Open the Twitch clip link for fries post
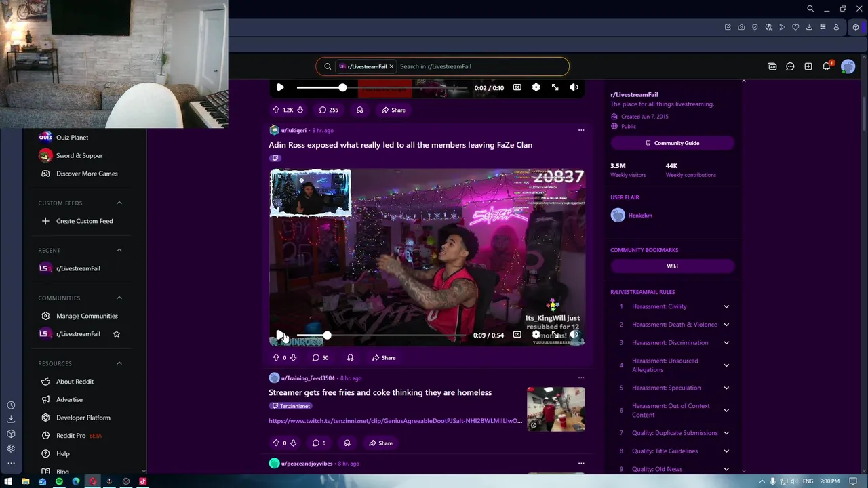Viewport: 868px width, 488px height. pos(395,421)
